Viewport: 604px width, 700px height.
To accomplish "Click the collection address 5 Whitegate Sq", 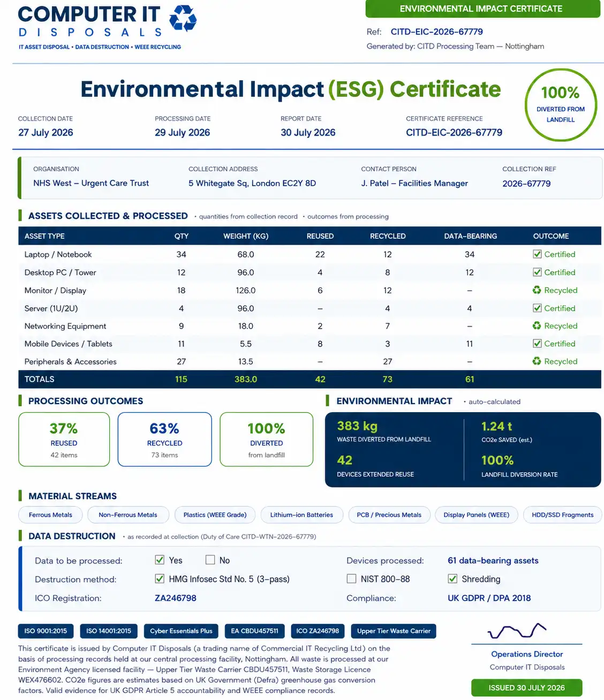I will click(x=252, y=183).
